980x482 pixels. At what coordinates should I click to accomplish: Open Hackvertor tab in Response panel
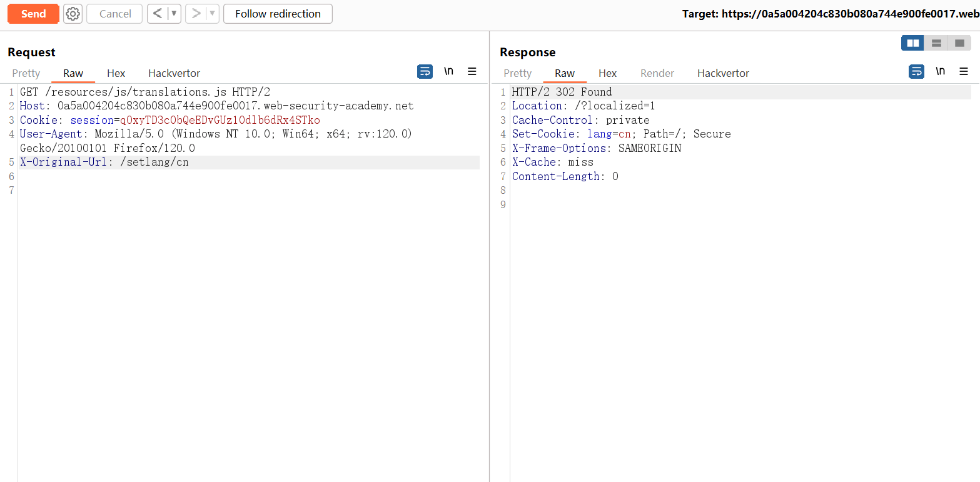point(723,73)
